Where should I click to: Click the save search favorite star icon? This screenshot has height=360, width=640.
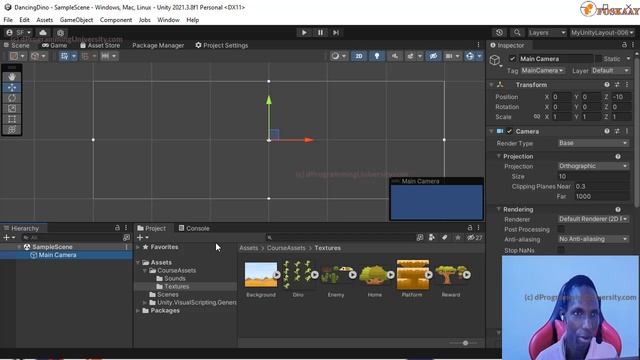click(458, 238)
